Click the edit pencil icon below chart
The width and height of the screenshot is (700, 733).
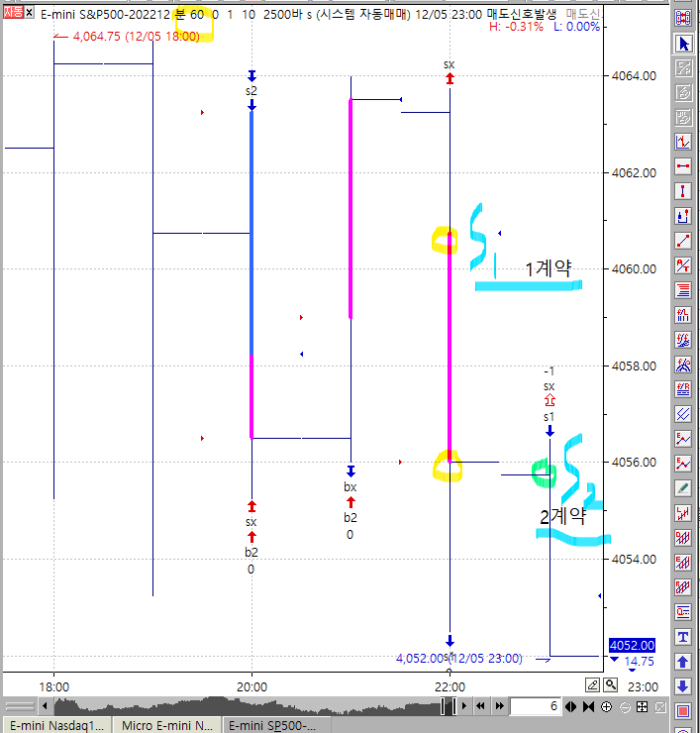592,684
